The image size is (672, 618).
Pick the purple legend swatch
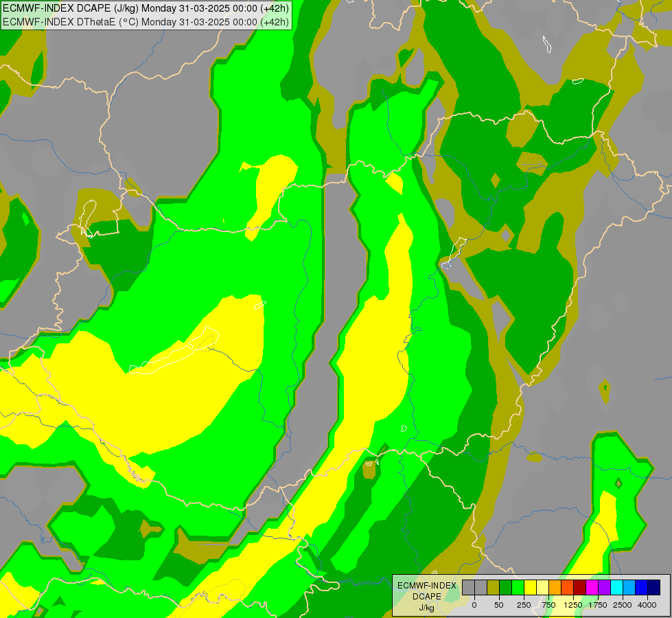point(605,588)
